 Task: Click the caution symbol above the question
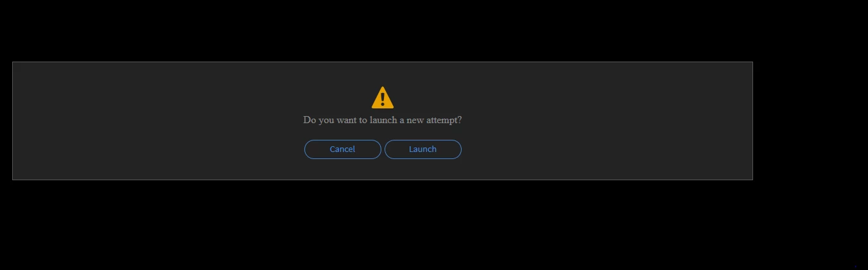[x=383, y=97]
